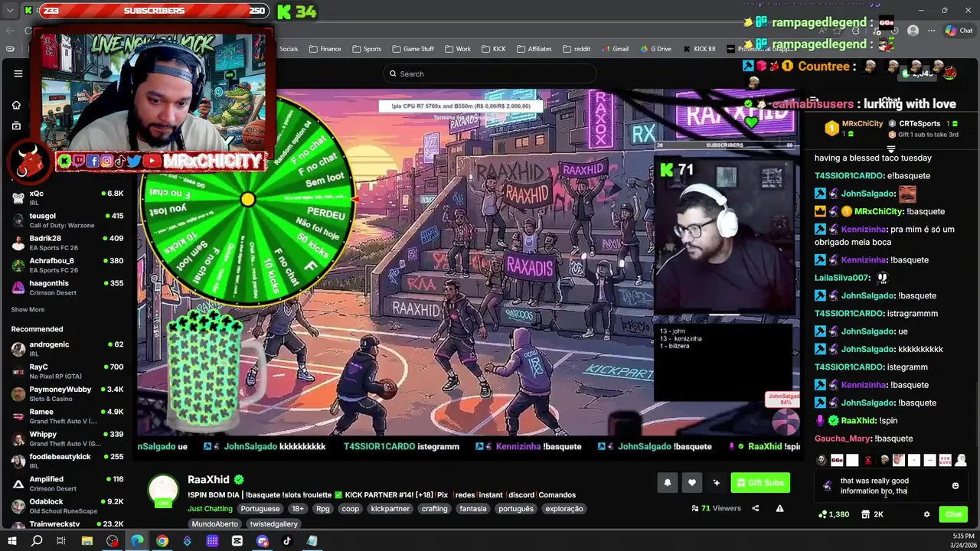Image resolution: width=980 pixels, height=551 pixels.
Task: Open Google Chrome from taskbar
Action: tap(162, 541)
